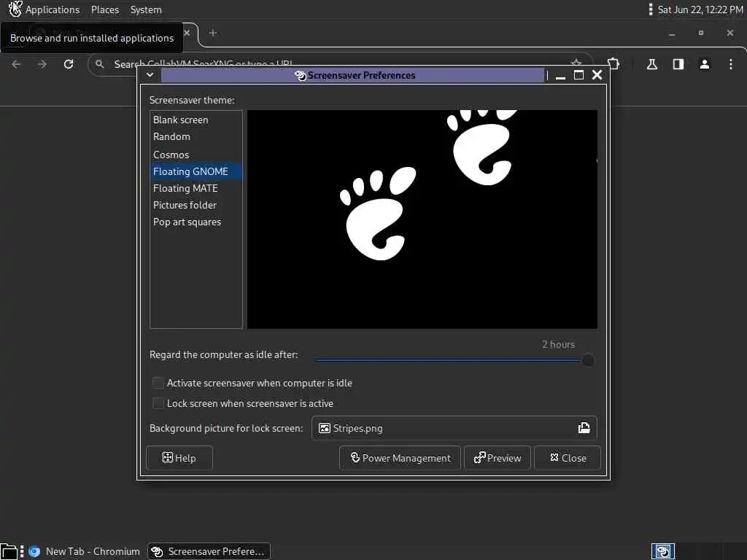This screenshot has width=747, height=560.
Task: Close the current Chromium tab
Action: click(187, 33)
